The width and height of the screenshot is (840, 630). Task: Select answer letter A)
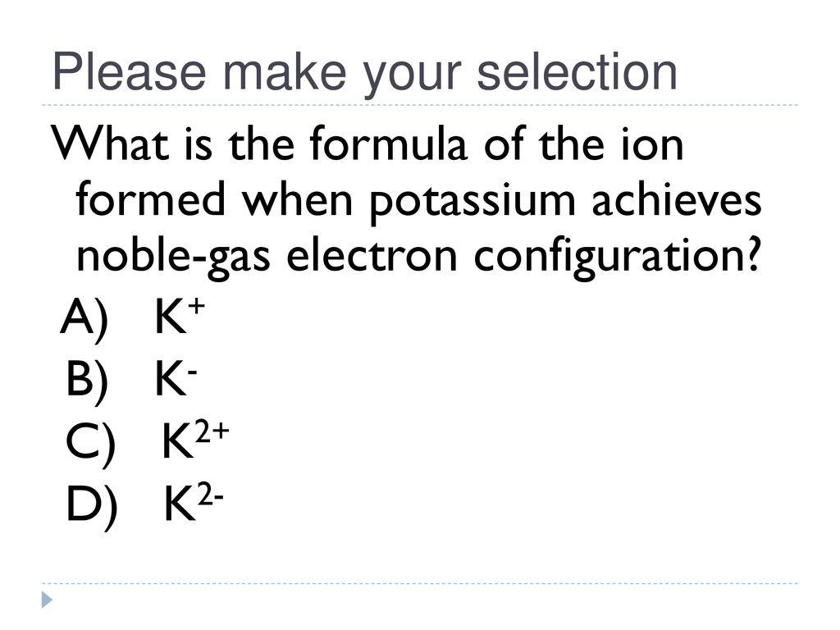pyautogui.click(x=84, y=319)
